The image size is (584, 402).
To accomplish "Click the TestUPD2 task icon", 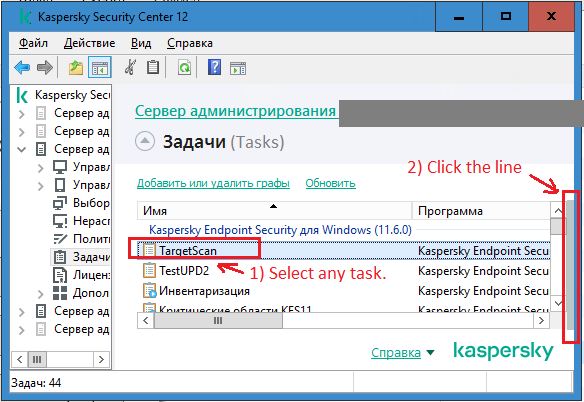I will 149,270.
